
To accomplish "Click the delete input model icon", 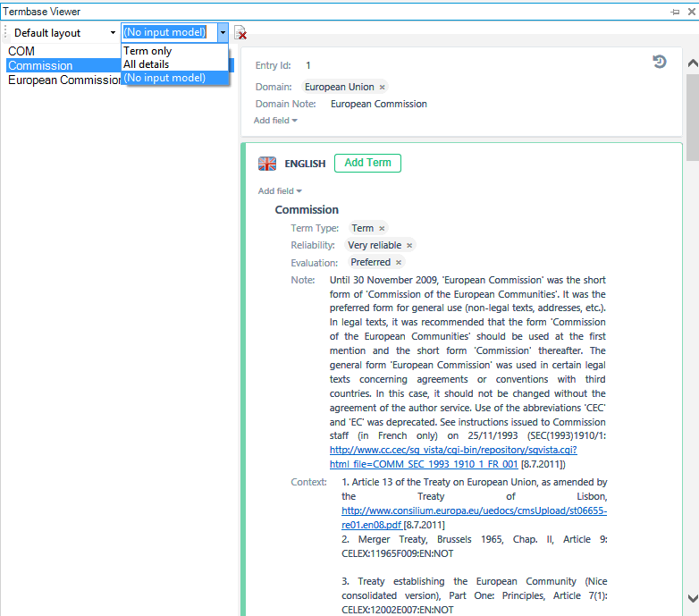I will coord(240,32).
